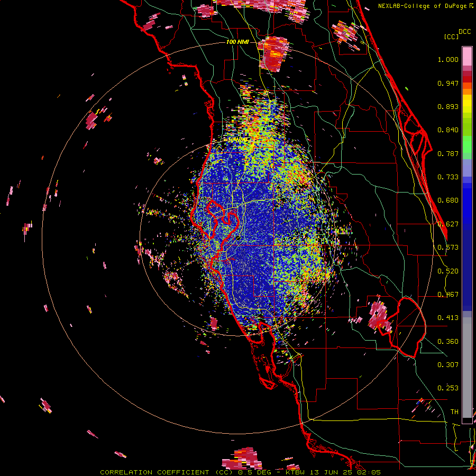Select the 0.573 scale value
Image resolution: width=476 pixels, height=476 pixels.
point(448,248)
